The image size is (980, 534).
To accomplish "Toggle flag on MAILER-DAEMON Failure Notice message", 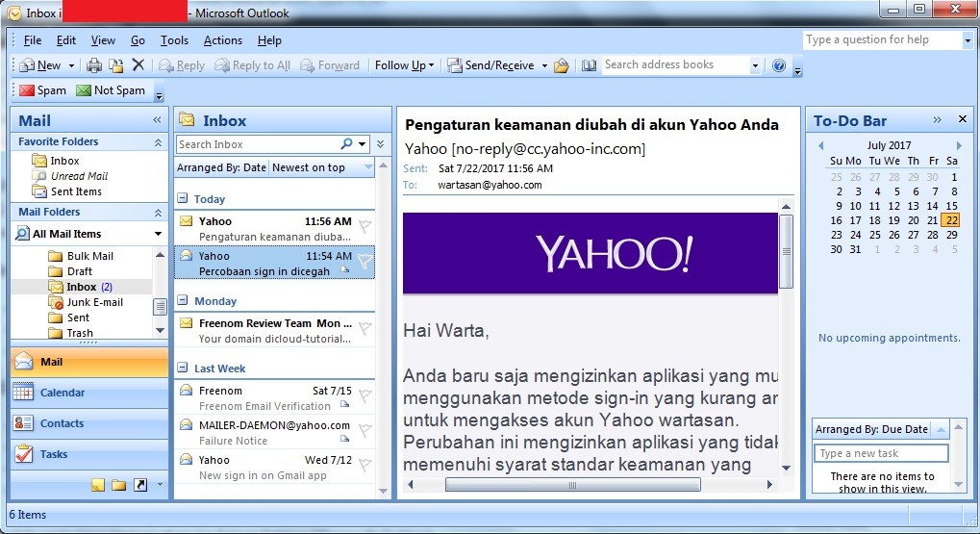I will point(365,430).
